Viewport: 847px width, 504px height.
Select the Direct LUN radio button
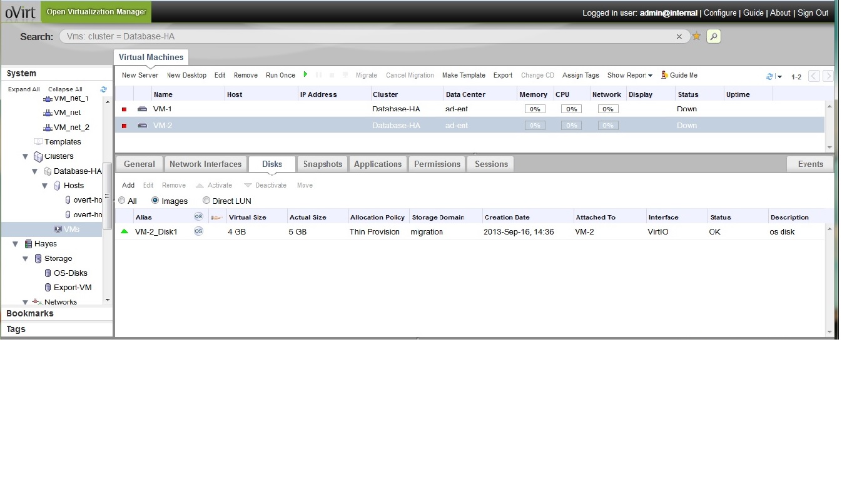point(206,201)
